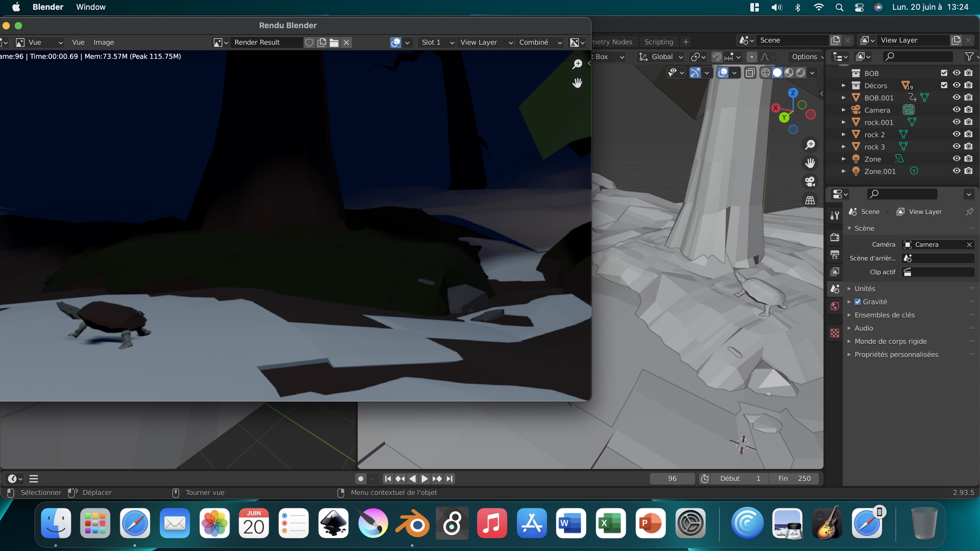Screen dimensions: 980x551
Task: Uncheck the BOB collection exclude checkbox
Action: (944, 73)
